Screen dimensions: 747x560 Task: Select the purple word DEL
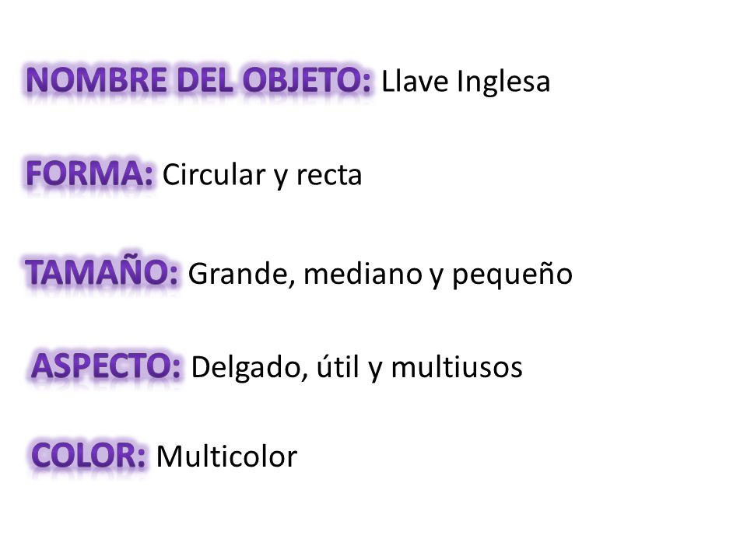205,80
